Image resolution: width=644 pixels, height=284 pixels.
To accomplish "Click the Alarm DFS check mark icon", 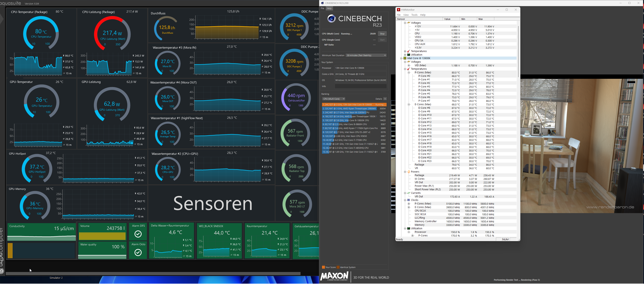I will [x=138, y=234].
